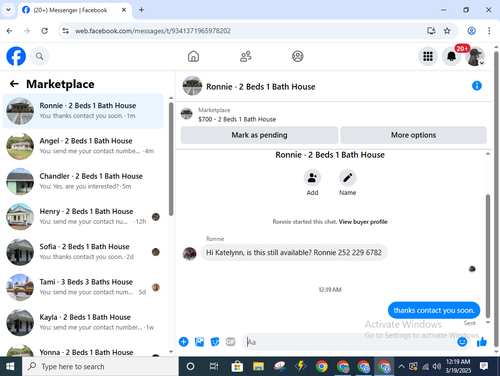
Task: Click the Facebook logo
Action: pyautogui.click(x=16, y=56)
